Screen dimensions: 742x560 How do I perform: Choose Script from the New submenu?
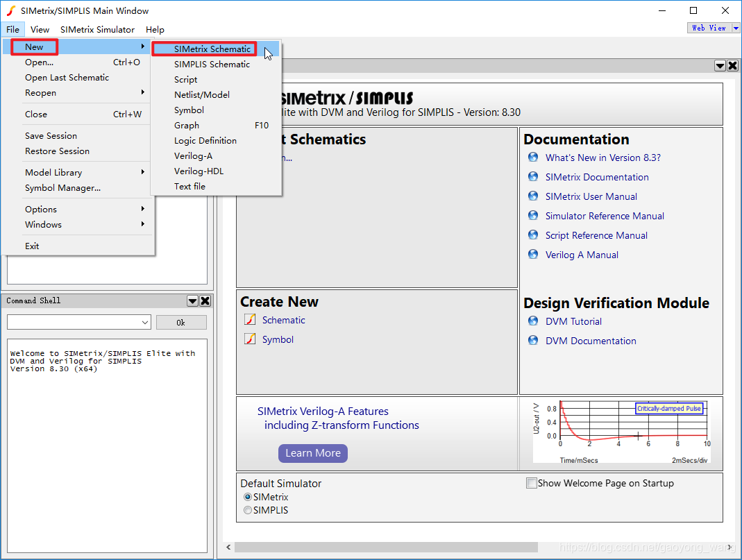click(217, 80)
